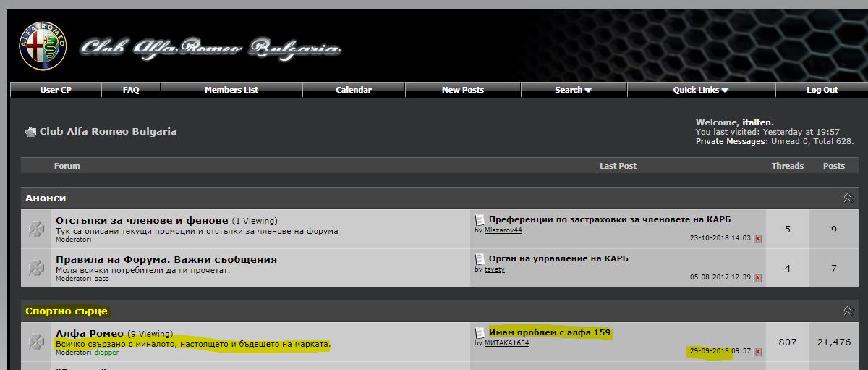Image resolution: width=868 pixels, height=370 pixels.
Task: Open user profile Mlazarov44
Action: point(503,230)
